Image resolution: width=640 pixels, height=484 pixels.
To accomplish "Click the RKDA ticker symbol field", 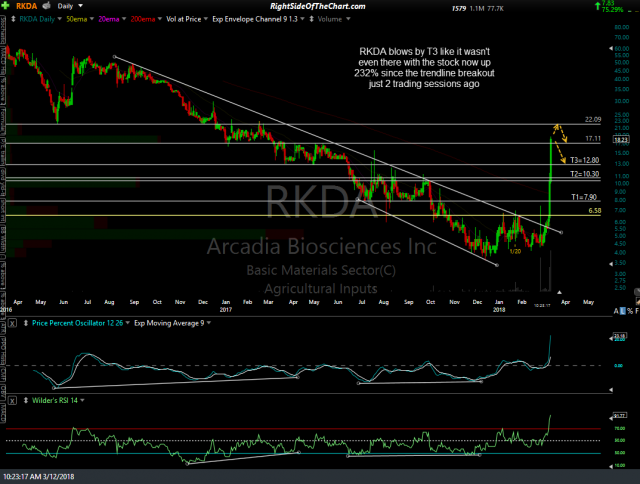I will (x=27, y=6).
